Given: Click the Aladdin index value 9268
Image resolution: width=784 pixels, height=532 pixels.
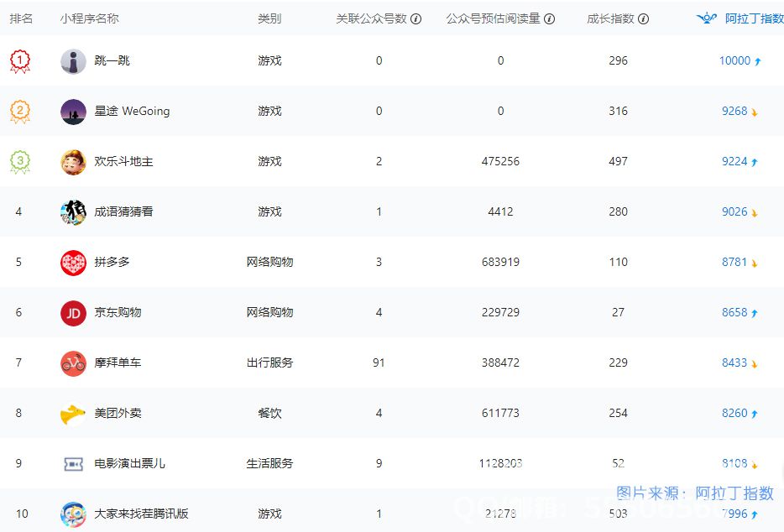Looking at the screenshot, I should tap(734, 111).
